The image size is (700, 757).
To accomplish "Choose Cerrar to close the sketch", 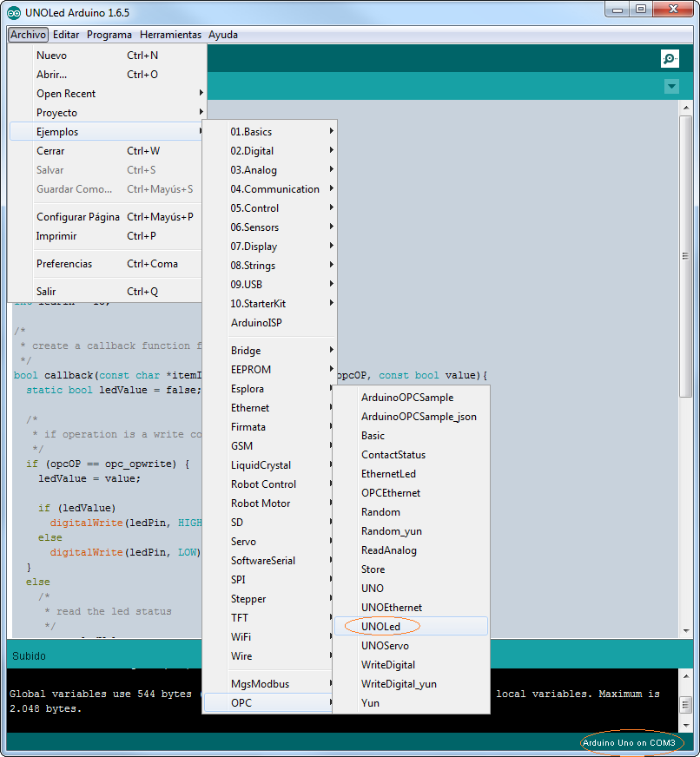I will [x=106, y=151].
